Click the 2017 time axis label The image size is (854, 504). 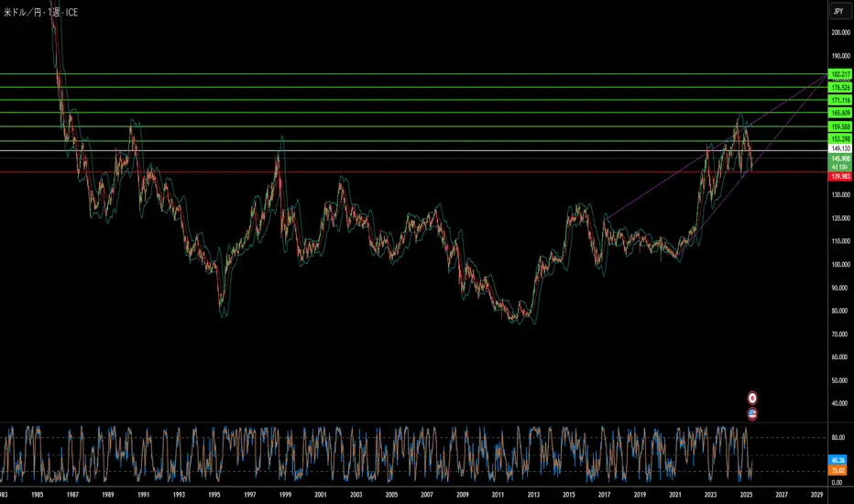pyautogui.click(x=604, y=495)
